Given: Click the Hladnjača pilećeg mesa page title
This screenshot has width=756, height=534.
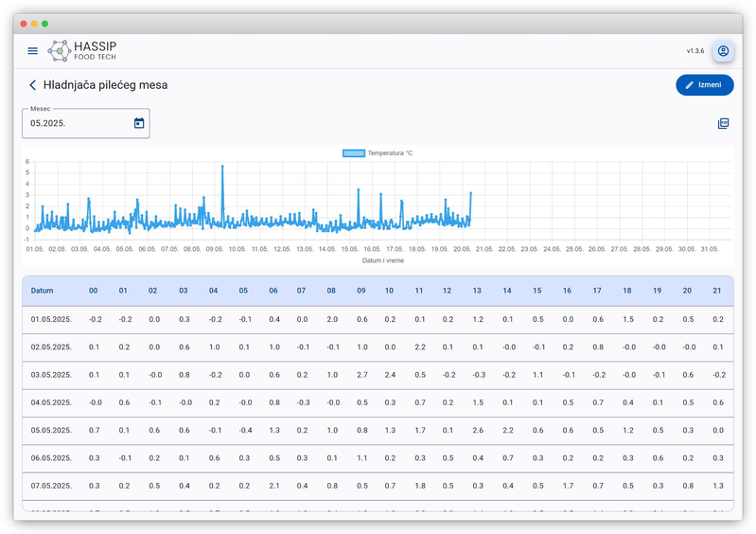Looking at the screenshot, I should tap(105, 85).
